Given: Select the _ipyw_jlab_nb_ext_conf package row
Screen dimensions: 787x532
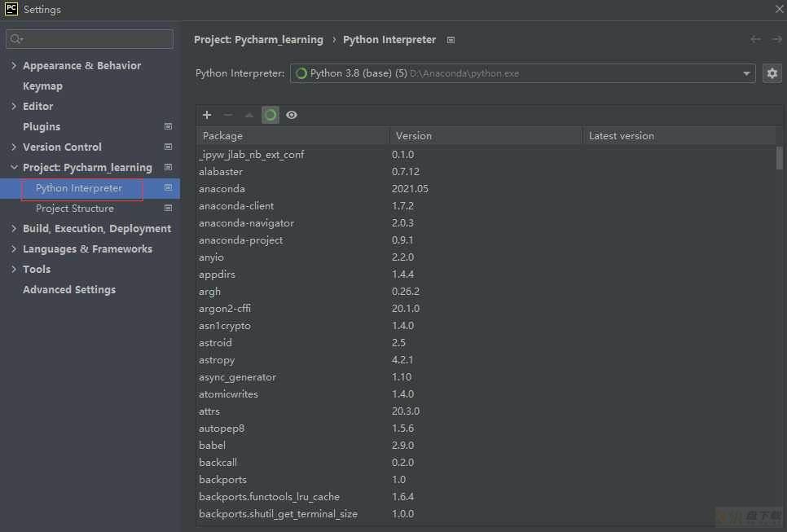Looking at the screenshot, I should coord(486,155).
